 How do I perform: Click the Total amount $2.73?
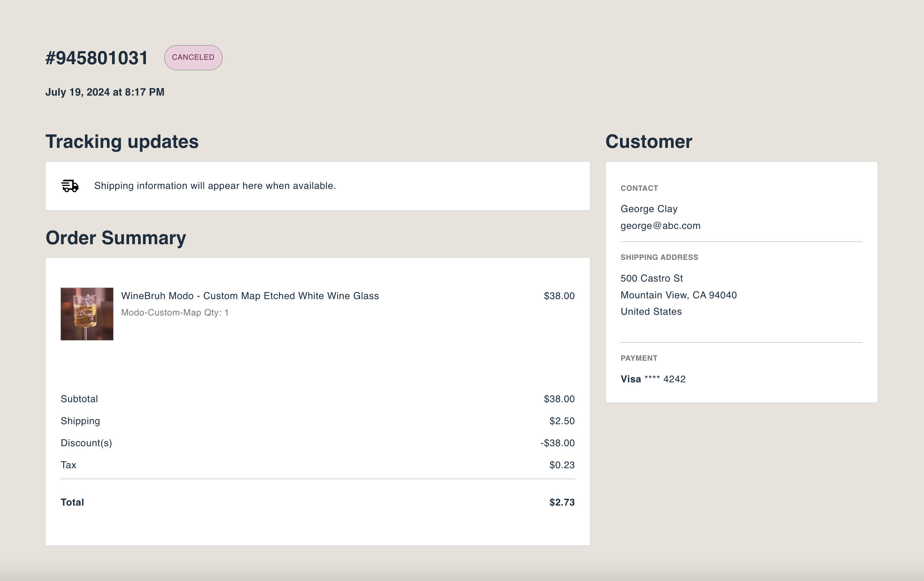pos(561,502)
